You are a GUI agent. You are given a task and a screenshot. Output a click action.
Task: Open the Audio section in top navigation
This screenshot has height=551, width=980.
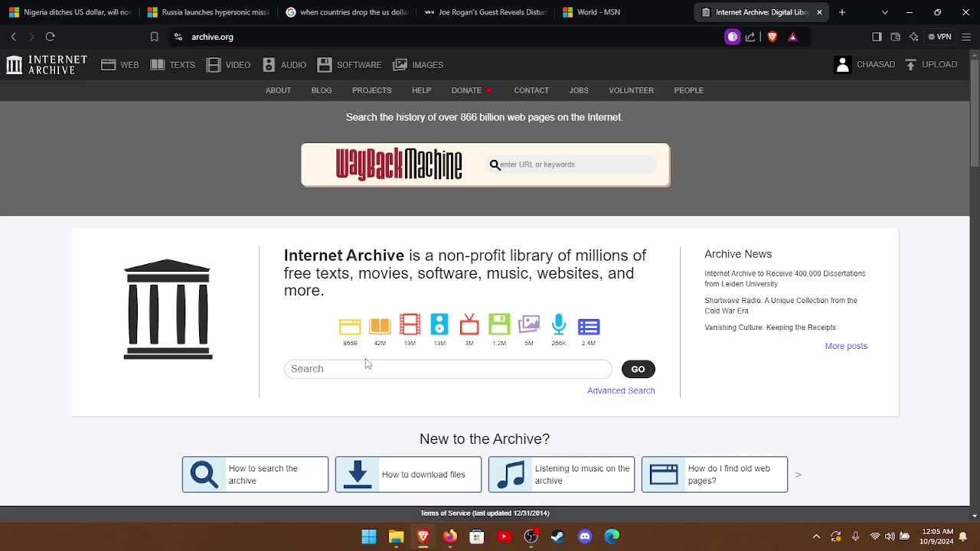[284, 65]
